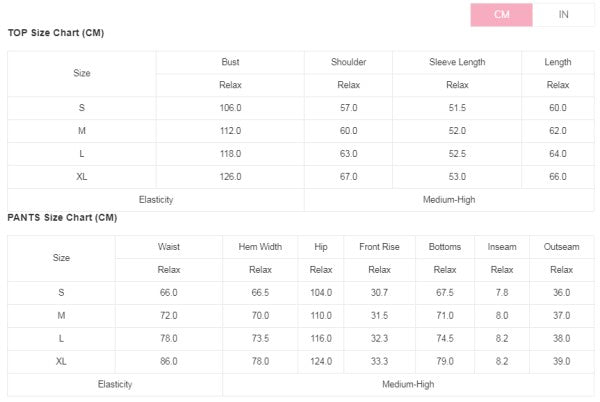600x402 pixels.
Task: Select the Bust column header
Action: 230,62
